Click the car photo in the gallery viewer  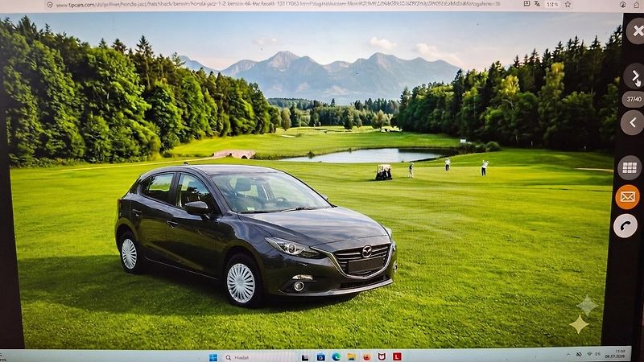tap(312, 180)
